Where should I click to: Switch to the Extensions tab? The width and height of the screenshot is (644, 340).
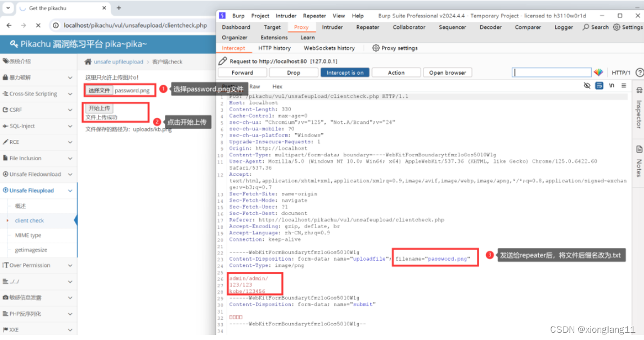[x=274, y=37]
